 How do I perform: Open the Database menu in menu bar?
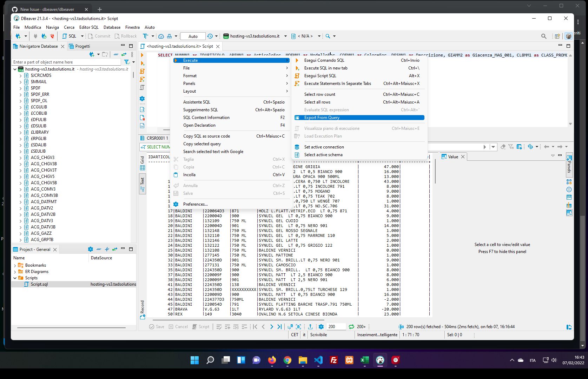112,27
